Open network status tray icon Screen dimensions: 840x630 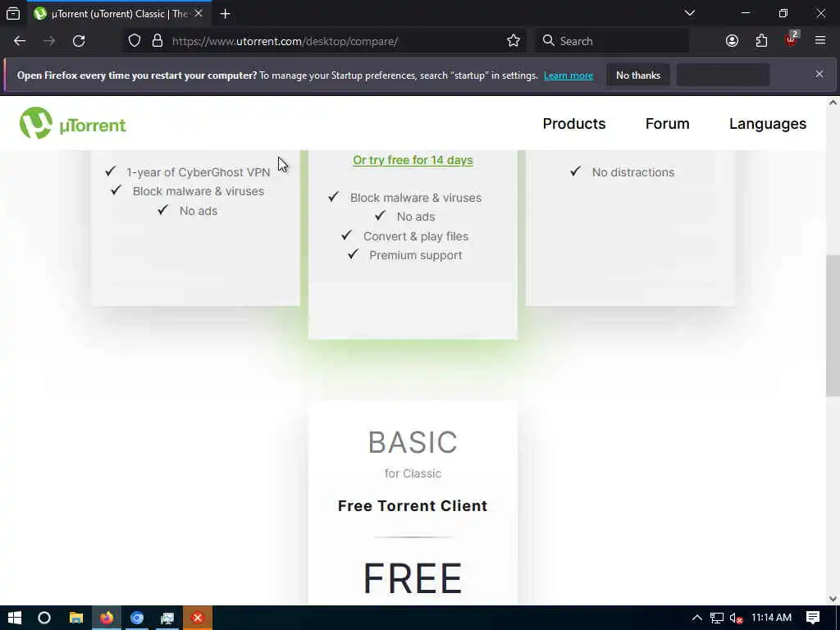717,618
